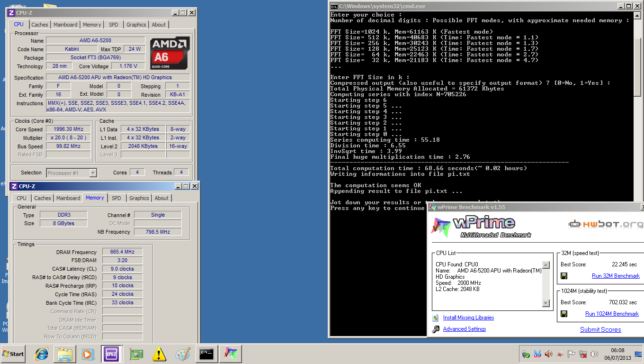Viewport: 644px width, 364px height.
Task: Click cmd.exe scrollbar up arrow
Action: tap(637, 15)
